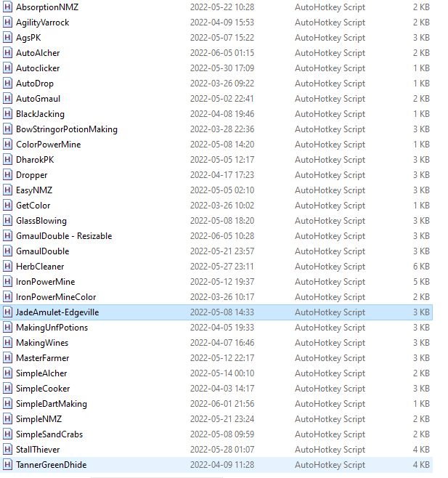Click the BlackJacking file icon

7,113
